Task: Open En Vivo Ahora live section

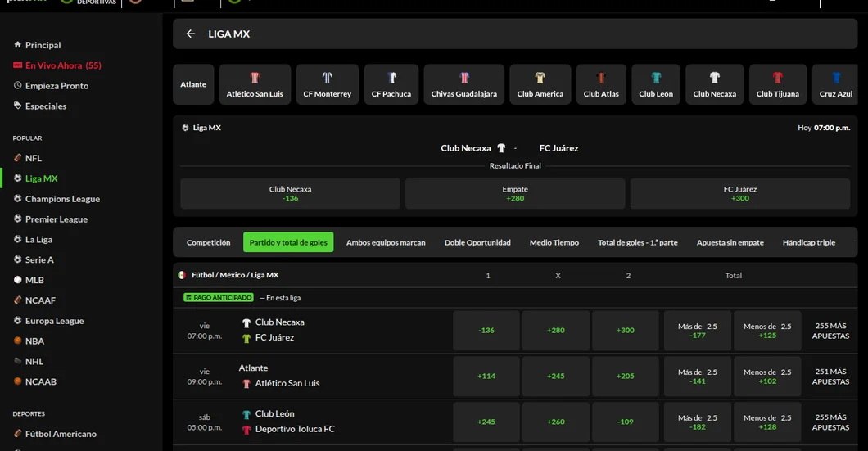Action: coord(57,65)
